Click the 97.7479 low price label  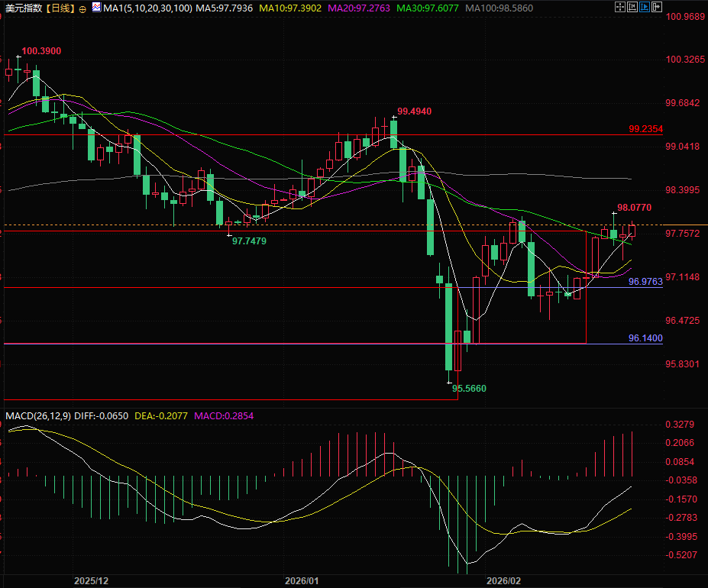point(249,241)
